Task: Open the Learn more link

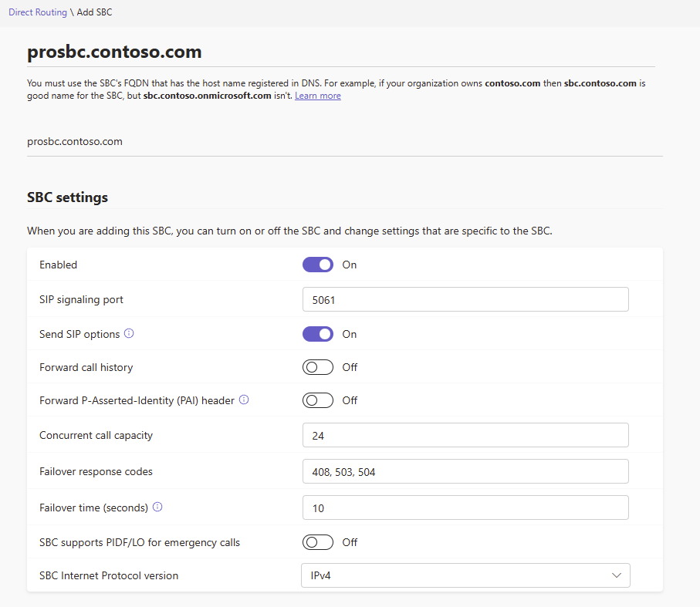Action: 317,96
